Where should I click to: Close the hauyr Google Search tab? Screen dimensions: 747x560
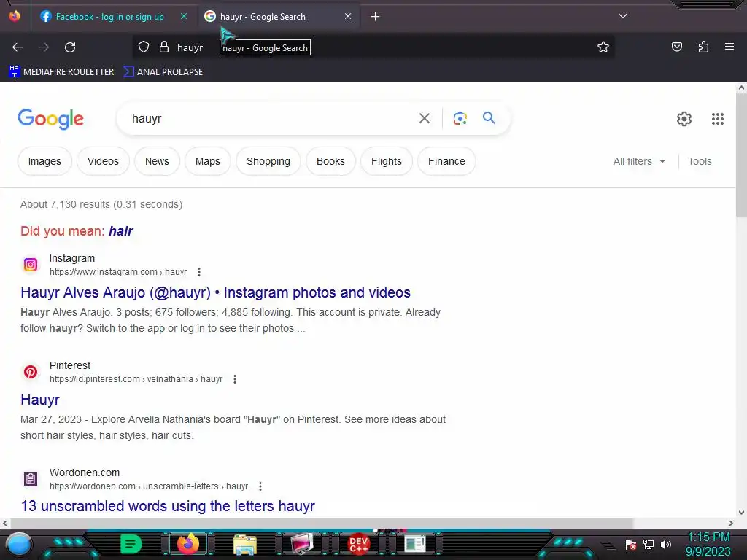tap(348, 16)
